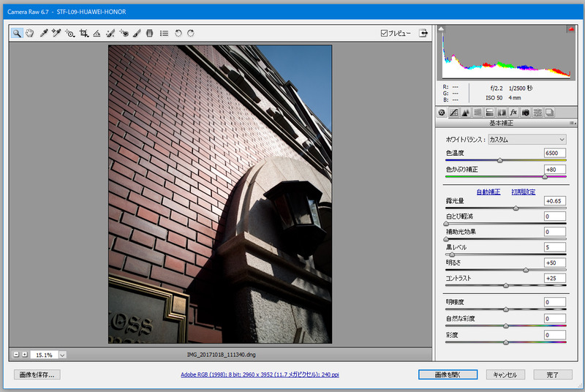Click the 明るさ slider handle
585x392 pixels.
[526, 270]
